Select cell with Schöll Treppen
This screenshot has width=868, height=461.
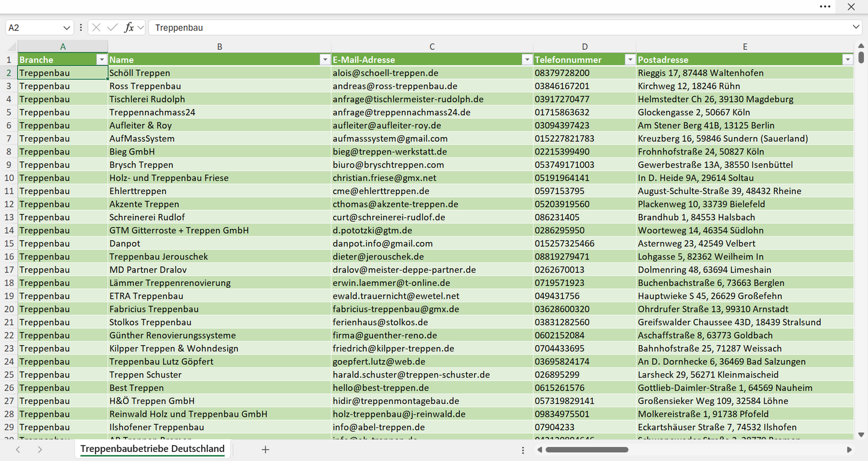[220, 73]
